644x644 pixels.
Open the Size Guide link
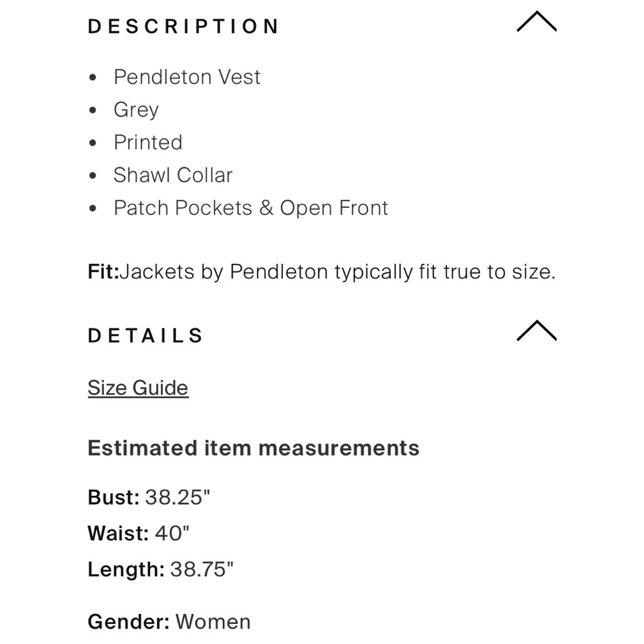click(x=138, y=388)
